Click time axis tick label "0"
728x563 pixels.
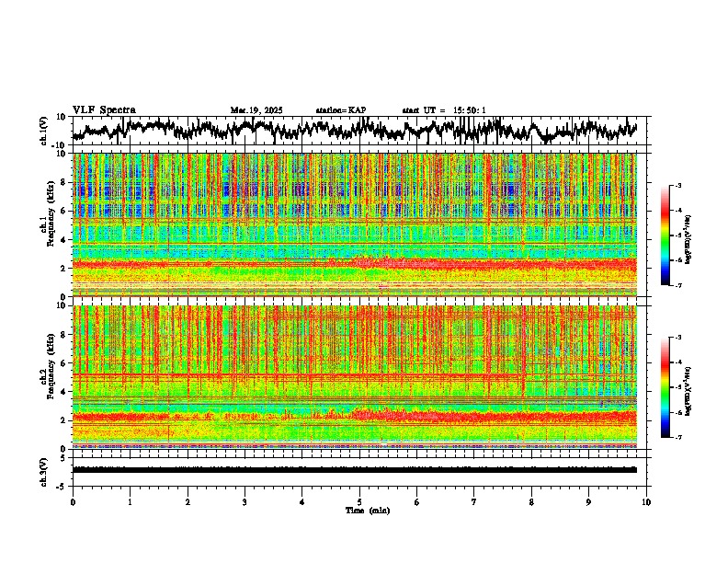73,502
